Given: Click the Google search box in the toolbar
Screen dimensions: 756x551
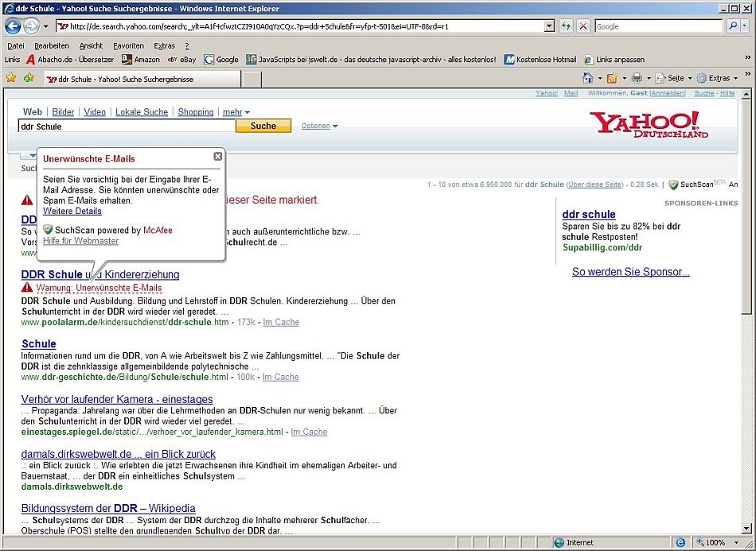Looking at the screenshot, I should [659, 26].
